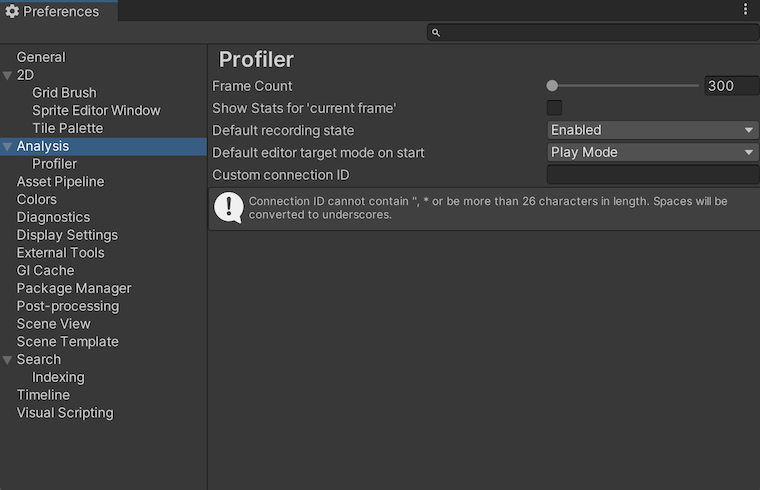The image size is (760, 490).
Task: Collapse the 2D category arrow
Action: pos(8,75)
